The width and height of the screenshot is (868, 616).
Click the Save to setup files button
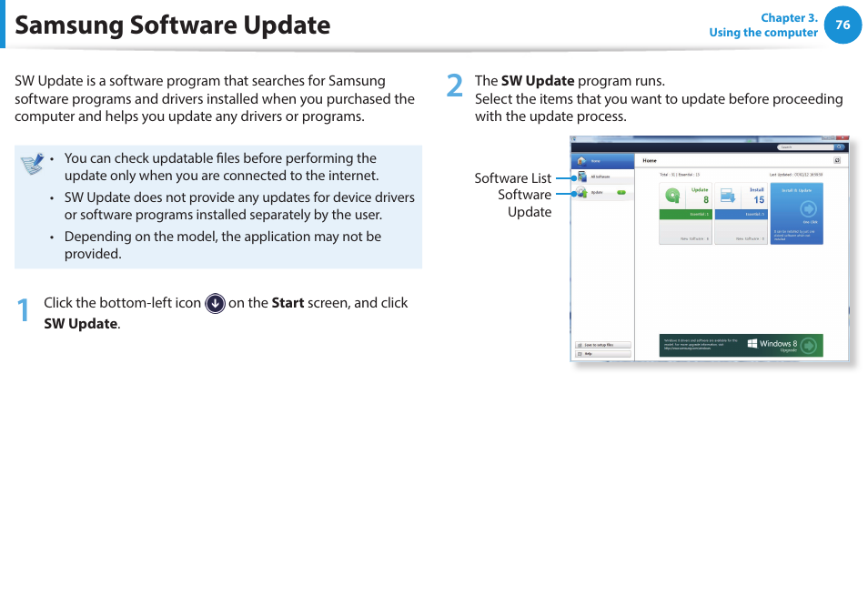click(x=603, y=345)
